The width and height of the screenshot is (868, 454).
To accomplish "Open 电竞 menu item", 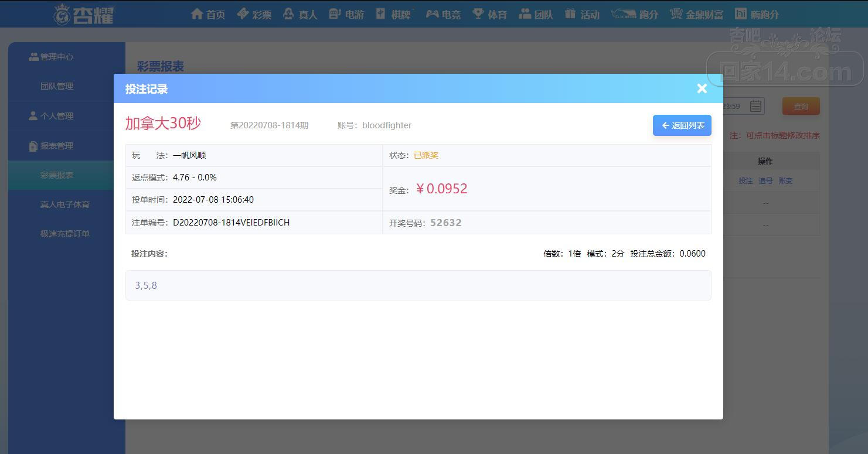I will click(x=451, y=15).
